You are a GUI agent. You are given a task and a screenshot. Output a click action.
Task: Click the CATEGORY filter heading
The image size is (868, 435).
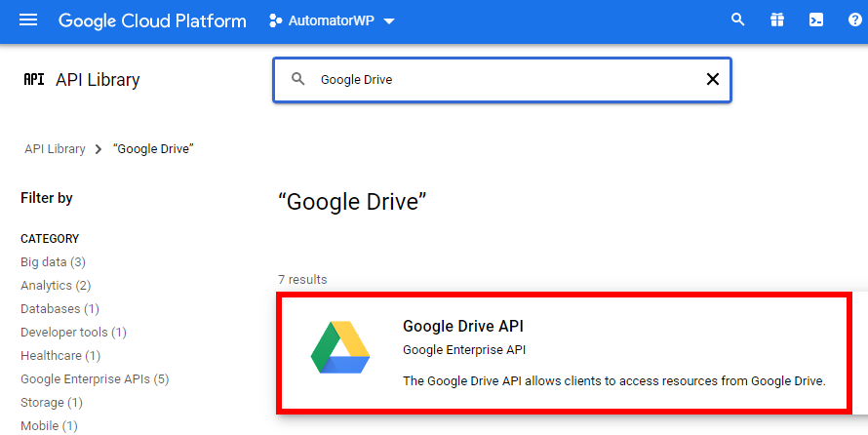pos(50,239)
